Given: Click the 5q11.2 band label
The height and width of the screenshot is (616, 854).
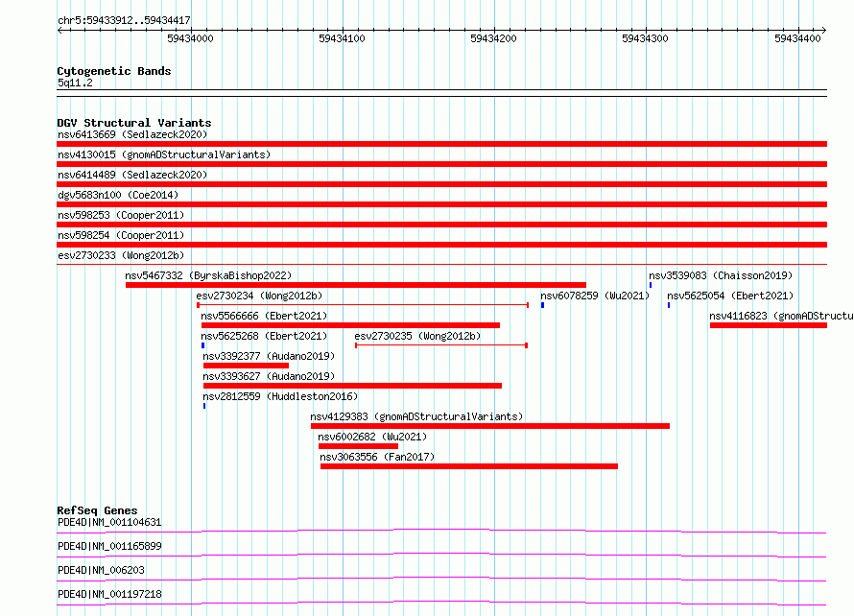Looking at the screenshot, I should (x=75, y=83).
